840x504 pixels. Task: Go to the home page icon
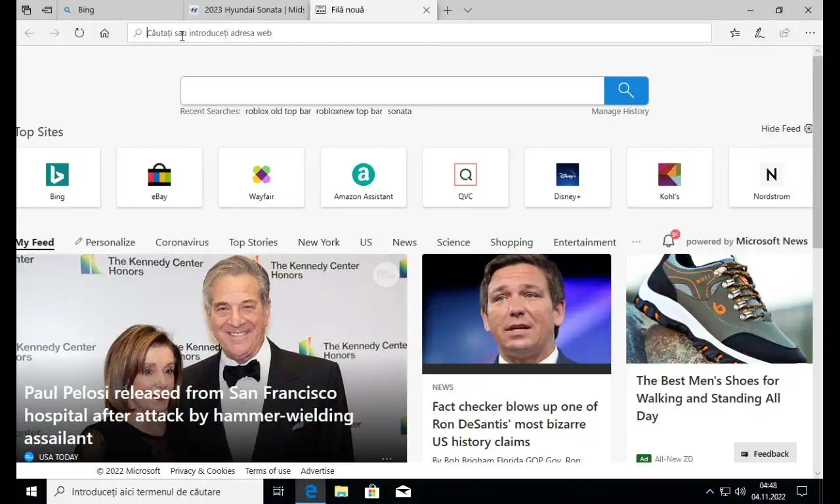(x=104, y=33)
